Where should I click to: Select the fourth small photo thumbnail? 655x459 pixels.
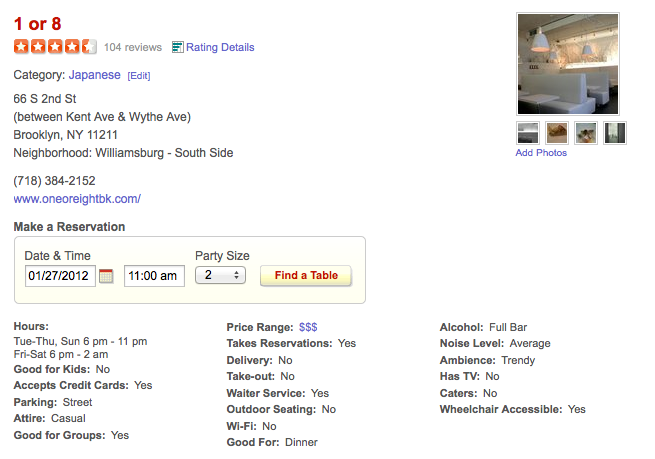(615, 133)
